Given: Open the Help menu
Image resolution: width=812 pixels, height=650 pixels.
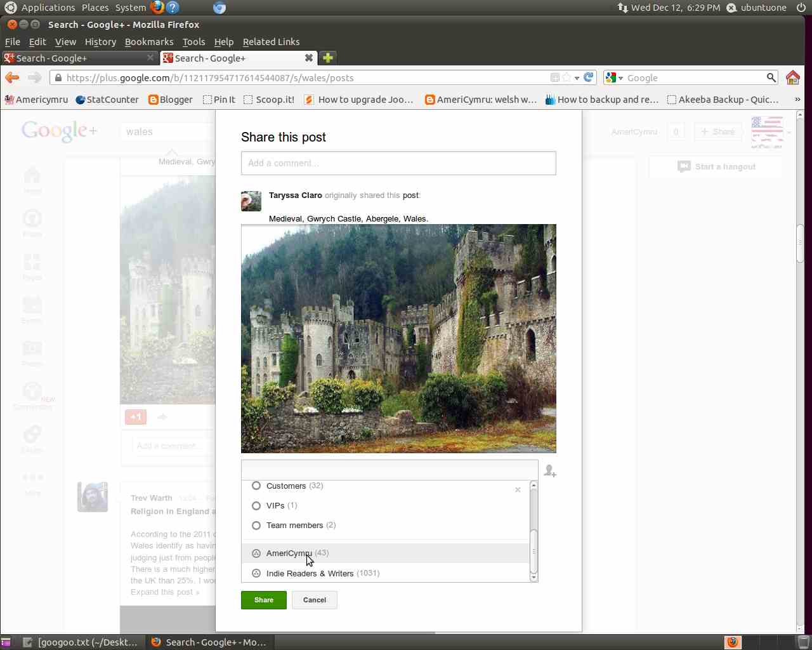Looking at the screenshot, I should point(224,42).
